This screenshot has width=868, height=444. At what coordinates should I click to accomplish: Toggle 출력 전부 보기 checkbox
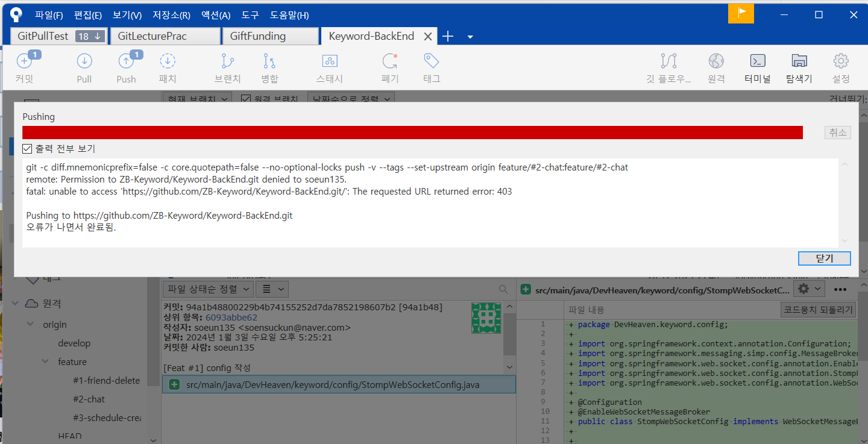pos(27,149)
